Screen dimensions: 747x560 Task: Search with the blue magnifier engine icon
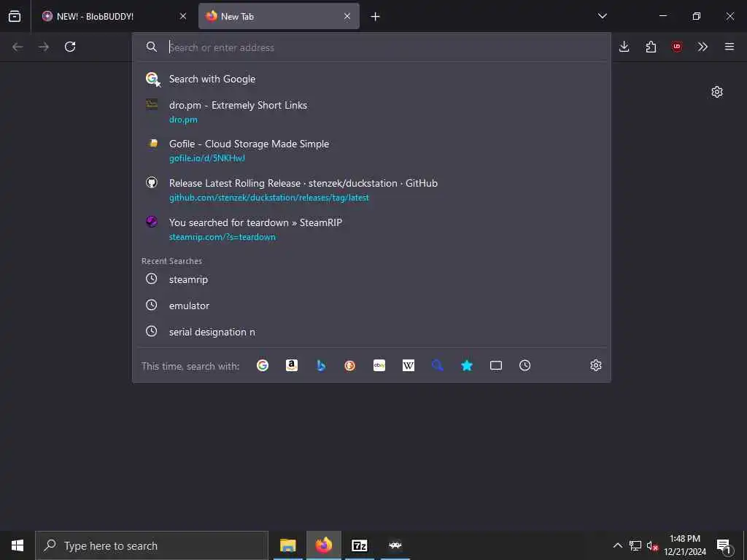tap(438, 365)
